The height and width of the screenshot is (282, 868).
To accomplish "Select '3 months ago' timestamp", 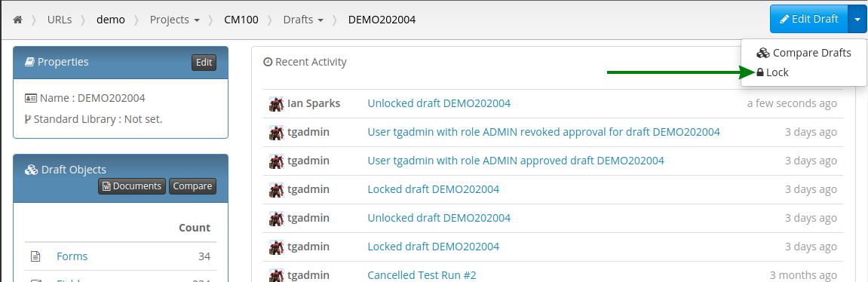I will [803, 275].
